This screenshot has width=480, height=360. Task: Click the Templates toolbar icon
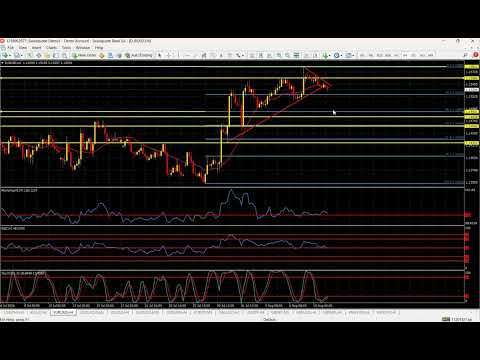[x=349, y=55]
